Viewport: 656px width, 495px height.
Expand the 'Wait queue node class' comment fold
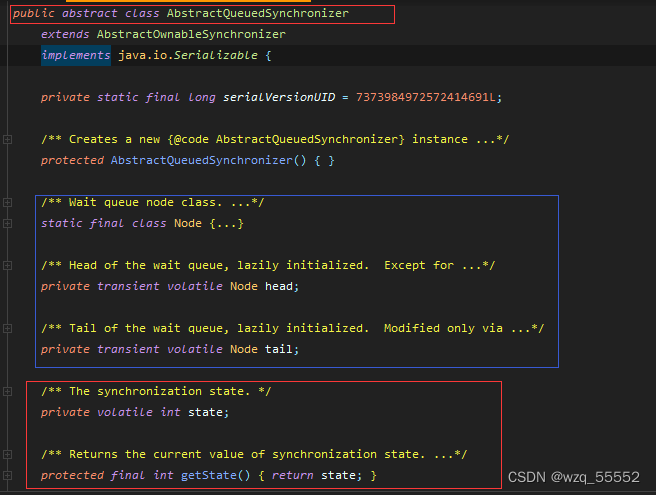click(x=8, y=203)
